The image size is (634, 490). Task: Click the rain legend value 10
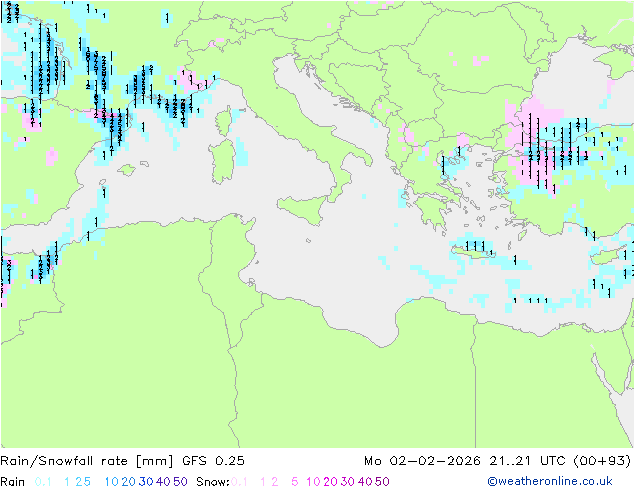(x=112, y=482)
